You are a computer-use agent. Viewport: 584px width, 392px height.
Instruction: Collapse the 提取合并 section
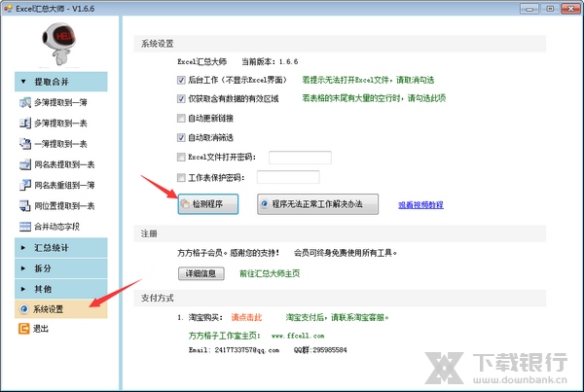tap(61, 82)
